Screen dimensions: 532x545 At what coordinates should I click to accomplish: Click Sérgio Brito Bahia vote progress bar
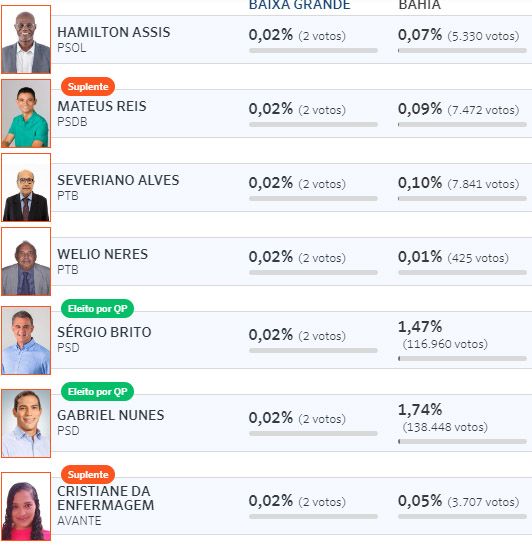pyautogui.click(x=463, y=359)
